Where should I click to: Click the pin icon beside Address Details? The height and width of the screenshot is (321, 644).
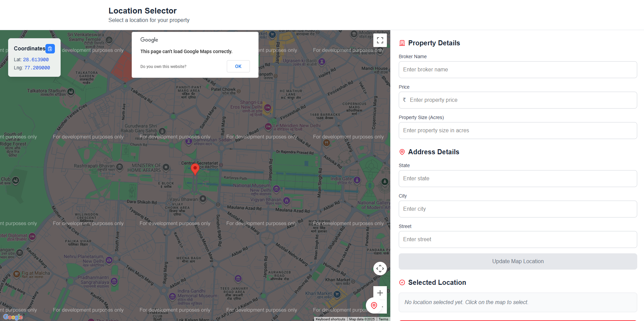point(402,152)
